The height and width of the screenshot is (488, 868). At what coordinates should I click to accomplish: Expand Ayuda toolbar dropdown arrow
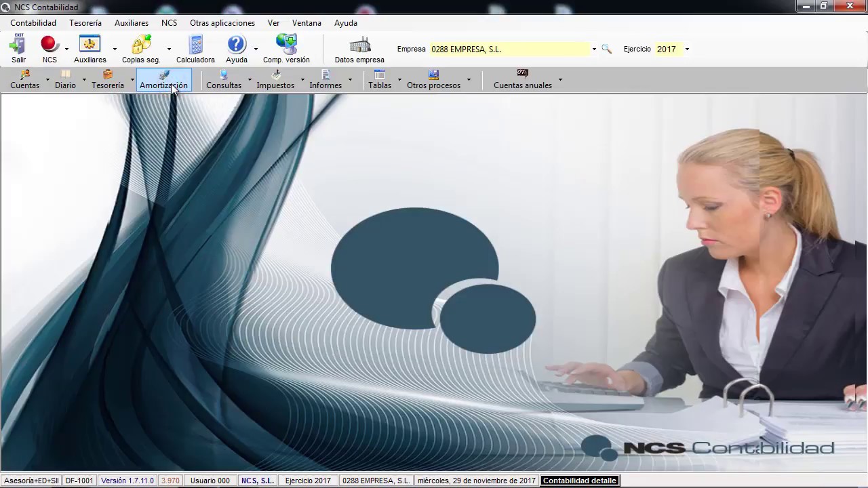click(x=256, y=49)
